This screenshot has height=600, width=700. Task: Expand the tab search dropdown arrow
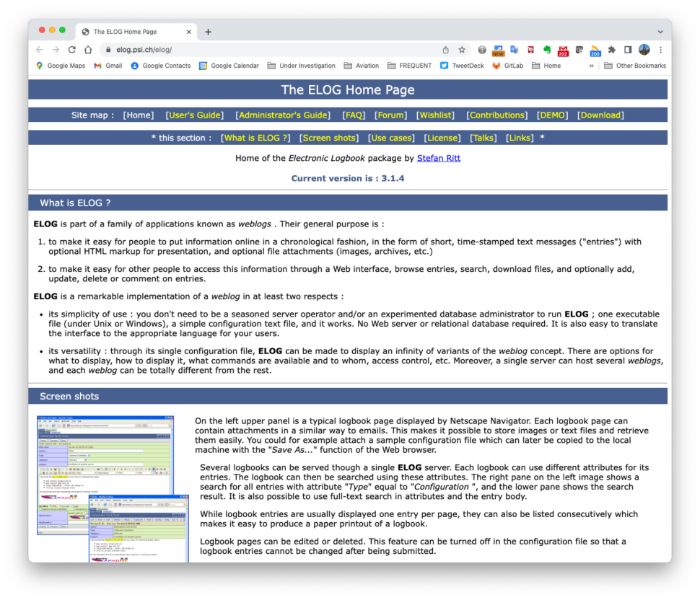coord(660,32)
